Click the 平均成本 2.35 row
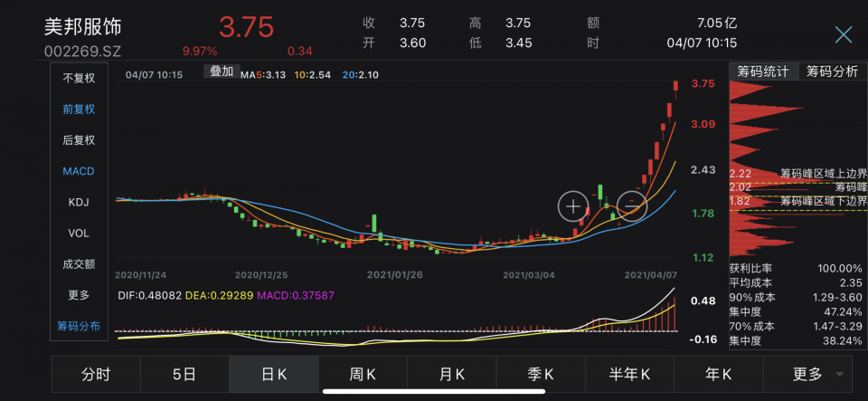This screenshot has height=401, width=868. tap(796, 283)
